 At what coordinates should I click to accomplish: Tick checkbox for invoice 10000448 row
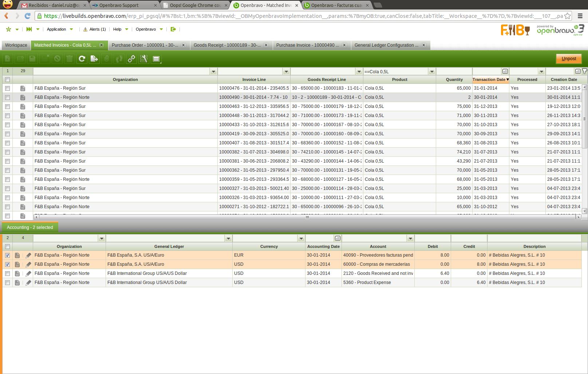[x=7, y=116]
